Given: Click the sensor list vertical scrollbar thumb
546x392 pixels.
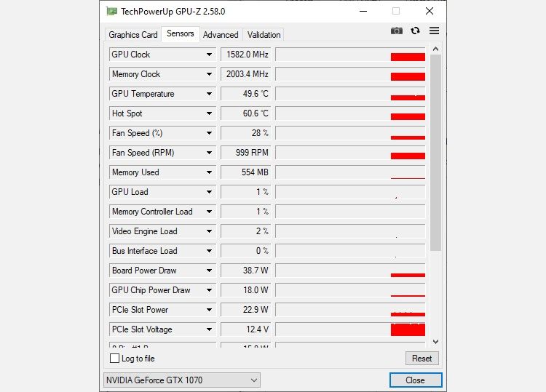Looking at the screenshot, I should 435,152.
